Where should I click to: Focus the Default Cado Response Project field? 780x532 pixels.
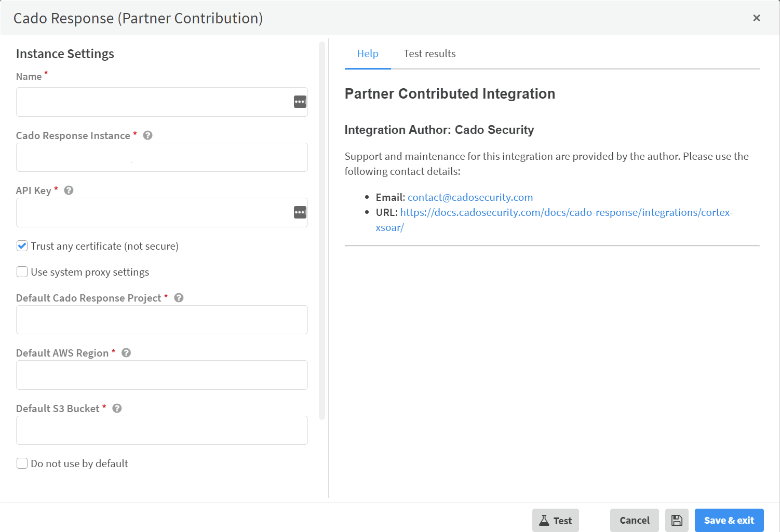tap(162, 320)
